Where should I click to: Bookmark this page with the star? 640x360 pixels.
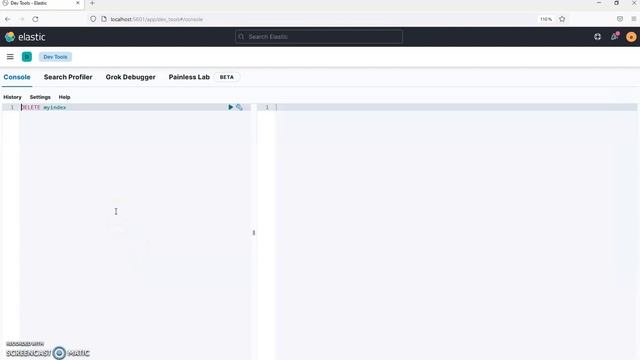(x=562, y=19)
